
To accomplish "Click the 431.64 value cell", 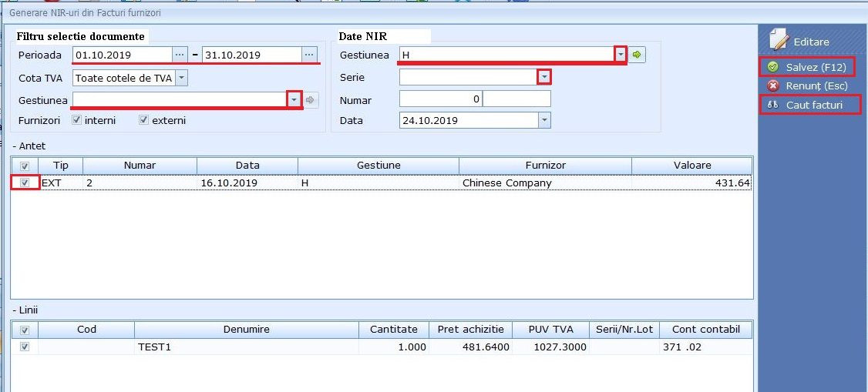I will [692, 183].
